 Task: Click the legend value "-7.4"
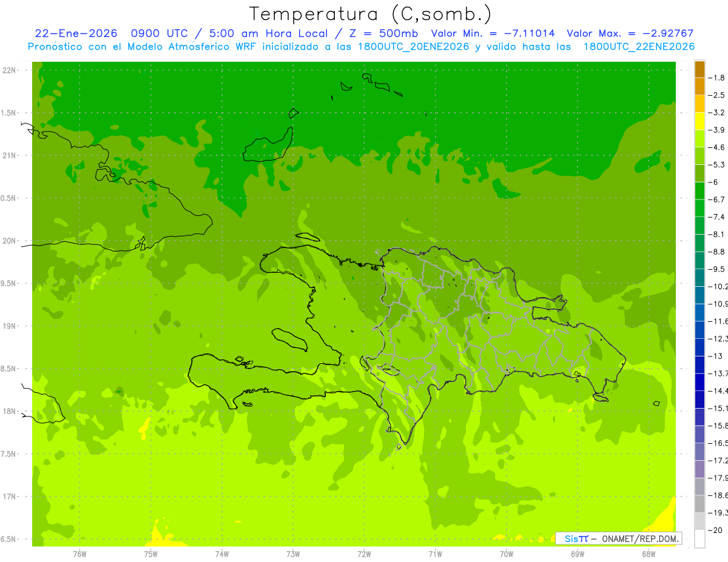[718, 217]
